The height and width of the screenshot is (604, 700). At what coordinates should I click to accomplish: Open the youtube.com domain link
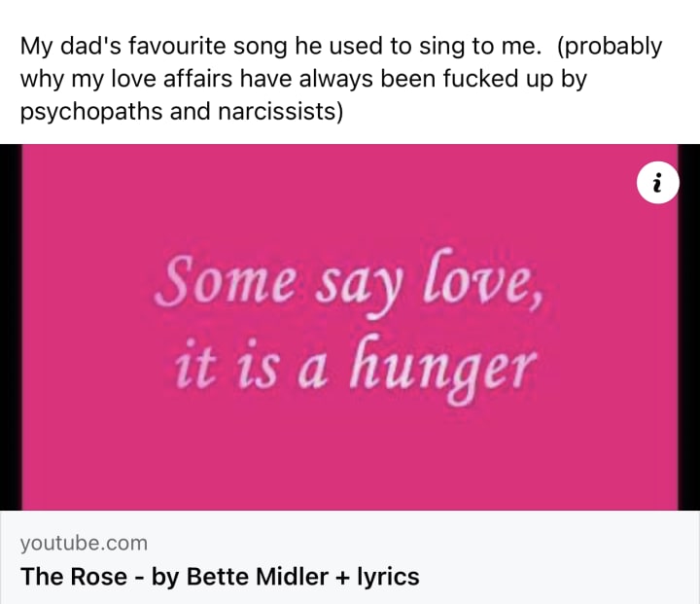[x=84, y=543]
